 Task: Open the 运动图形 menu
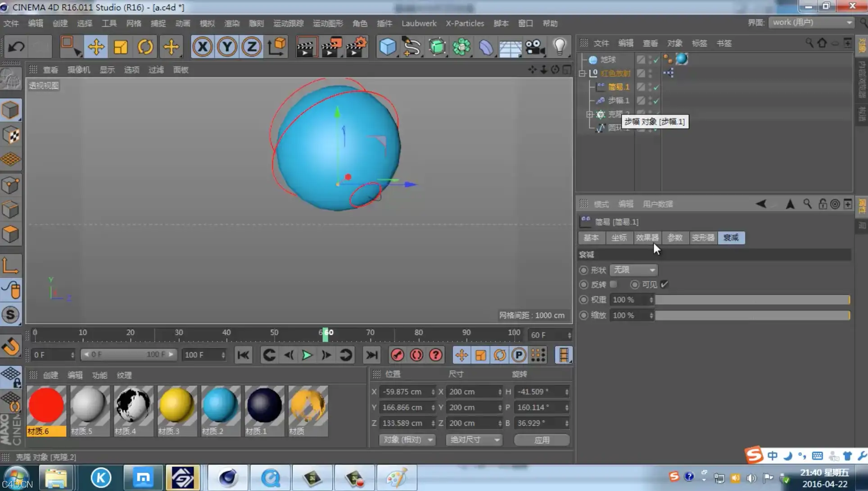coord(328,23)
